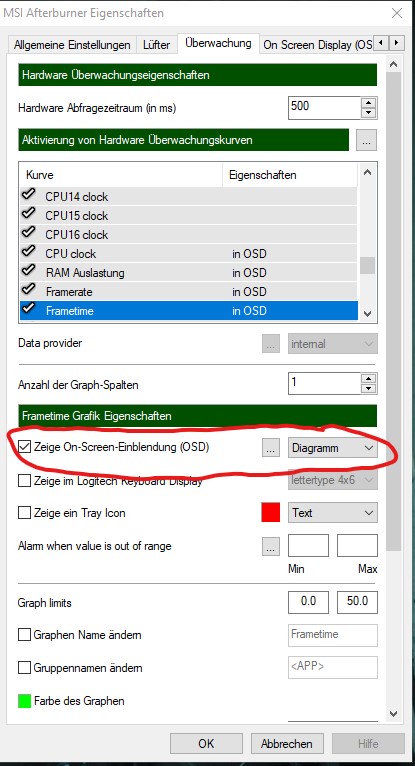The width and height of the screenshot is (415, 766).
Task: Click ellipsis button beside Data provider
Action: tap(270, 344)
